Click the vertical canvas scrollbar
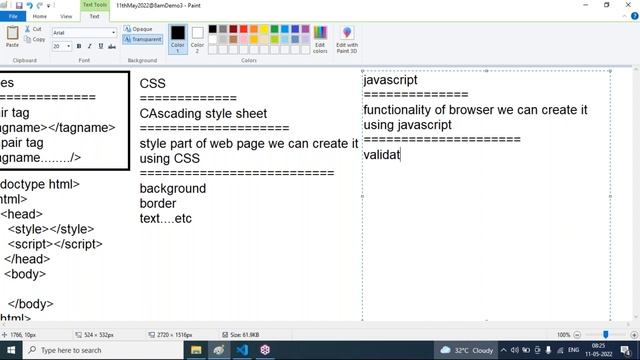640x360 pixels. (636, 194)
